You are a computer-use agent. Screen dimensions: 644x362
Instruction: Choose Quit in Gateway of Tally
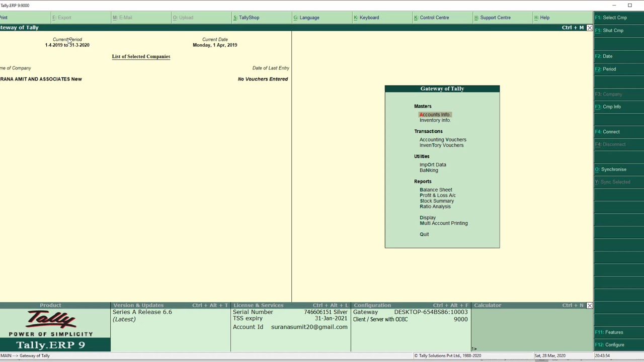coord(424,234)
